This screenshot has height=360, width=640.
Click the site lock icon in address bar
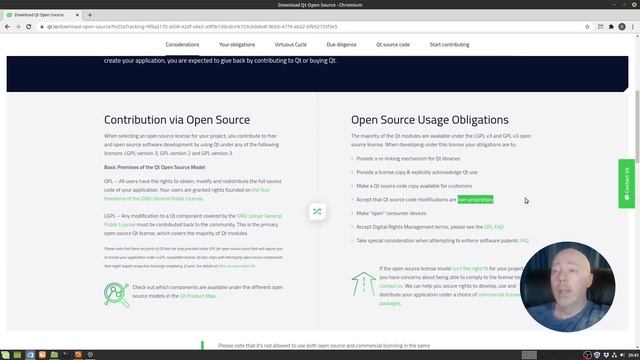[41, 27]
